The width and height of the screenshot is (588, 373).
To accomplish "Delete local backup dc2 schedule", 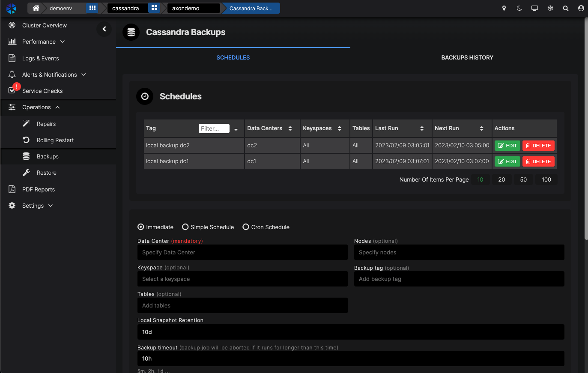I will coord(538,146).
